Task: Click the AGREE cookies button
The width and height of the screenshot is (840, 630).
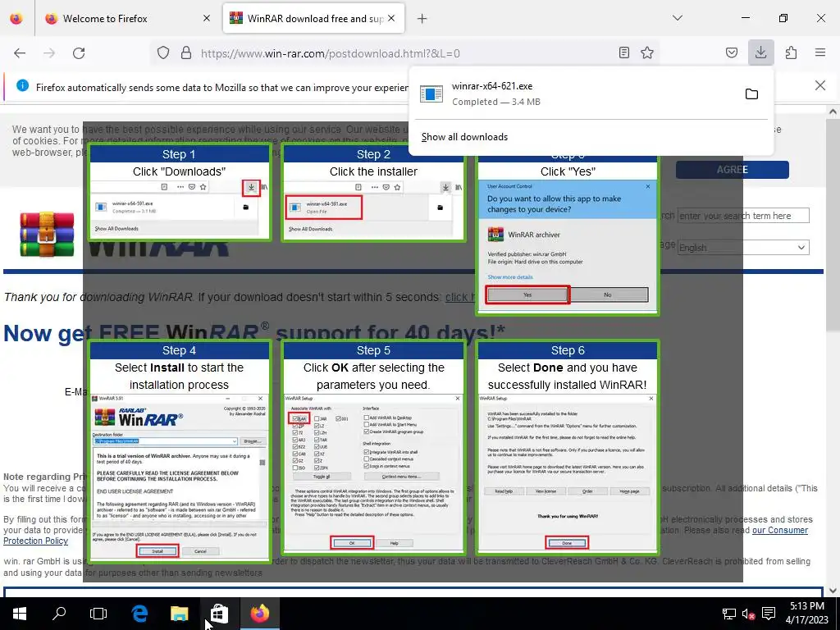Action: [x=732, y=170]
